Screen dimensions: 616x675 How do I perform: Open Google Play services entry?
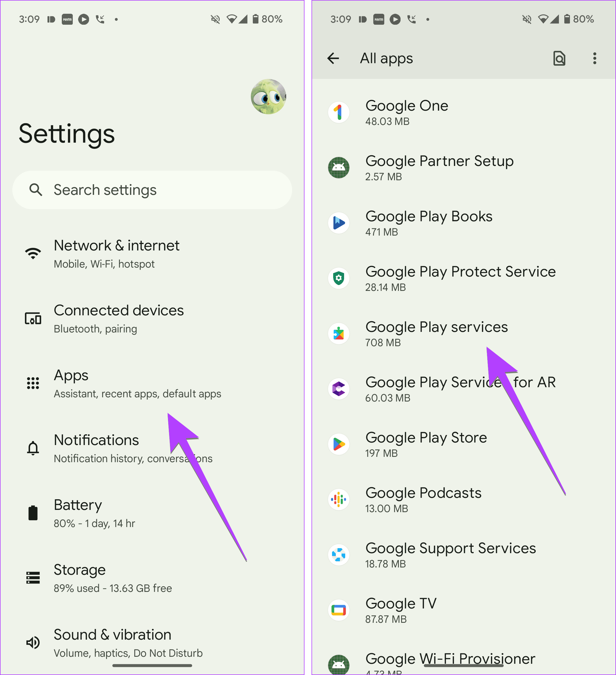[437, 334]
